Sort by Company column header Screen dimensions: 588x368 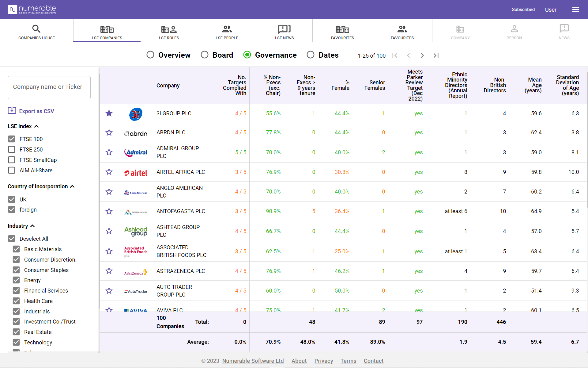pos(168,86)
